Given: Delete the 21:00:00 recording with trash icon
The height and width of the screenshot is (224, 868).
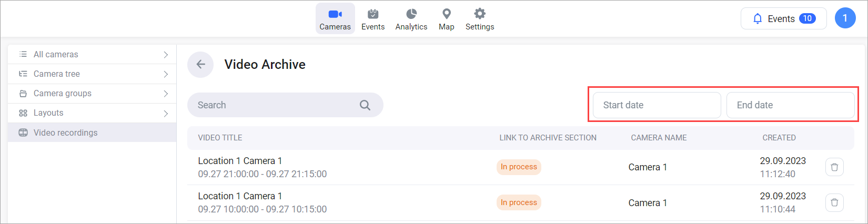Looking at the screenshot, I should coord(834,167).
